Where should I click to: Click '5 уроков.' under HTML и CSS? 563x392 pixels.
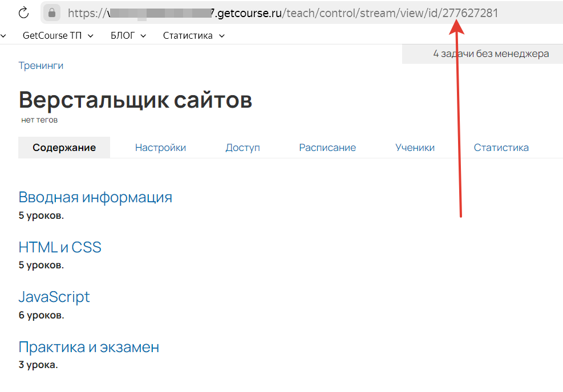[41, 265]
